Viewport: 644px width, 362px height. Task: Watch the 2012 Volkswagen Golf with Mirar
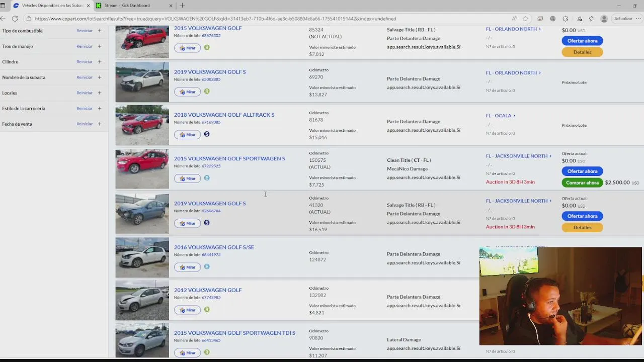coord(187,310)
